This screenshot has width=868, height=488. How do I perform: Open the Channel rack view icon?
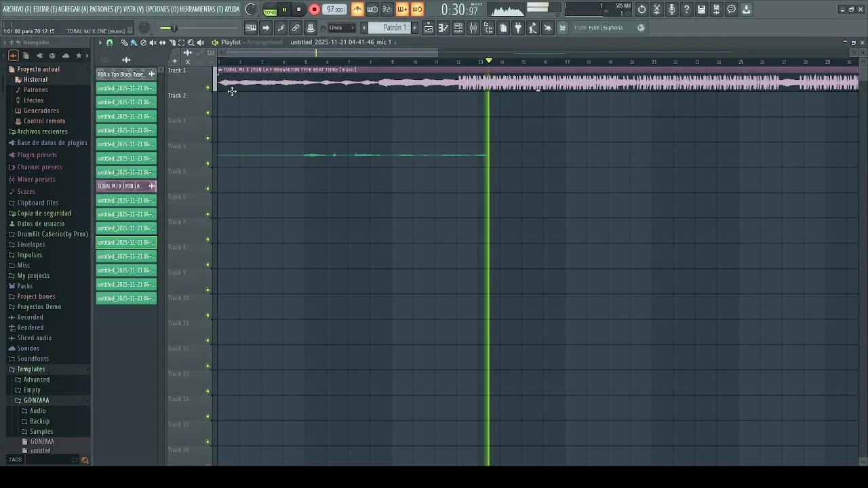tap(458, 28)
